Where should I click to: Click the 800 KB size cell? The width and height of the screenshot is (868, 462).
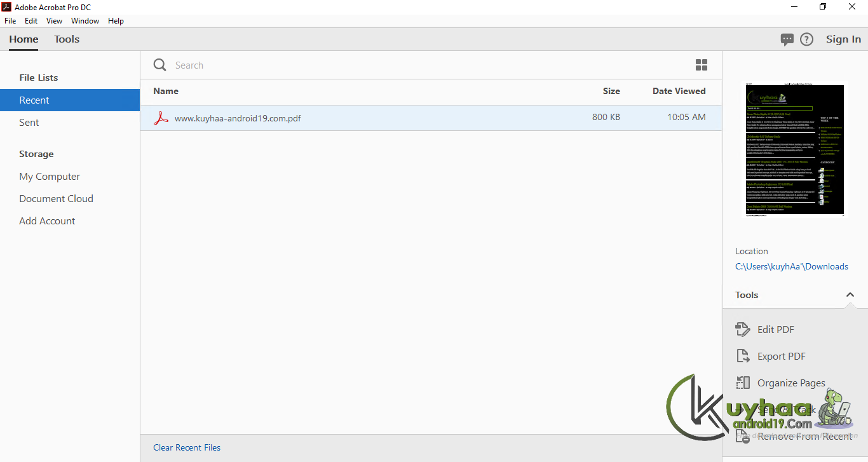click(x=606, y=118)
